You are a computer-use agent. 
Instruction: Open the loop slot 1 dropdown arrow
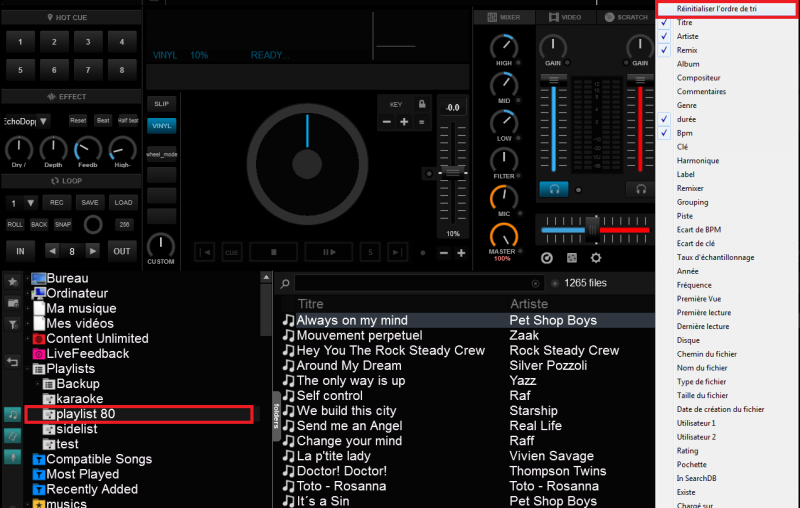pyautogui.click(x=31, y=203)
